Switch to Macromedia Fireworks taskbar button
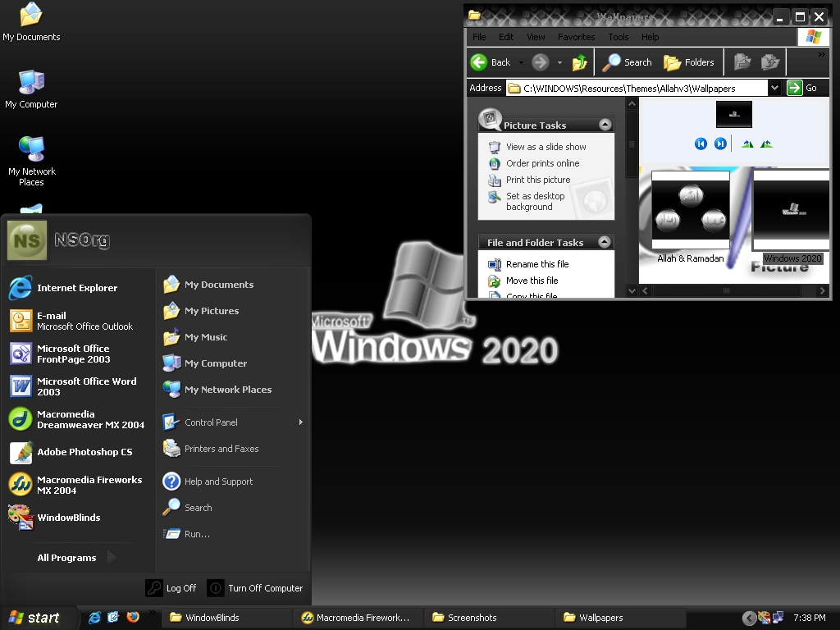This screenshot has width=840, height=630. (x=358, y=618)
